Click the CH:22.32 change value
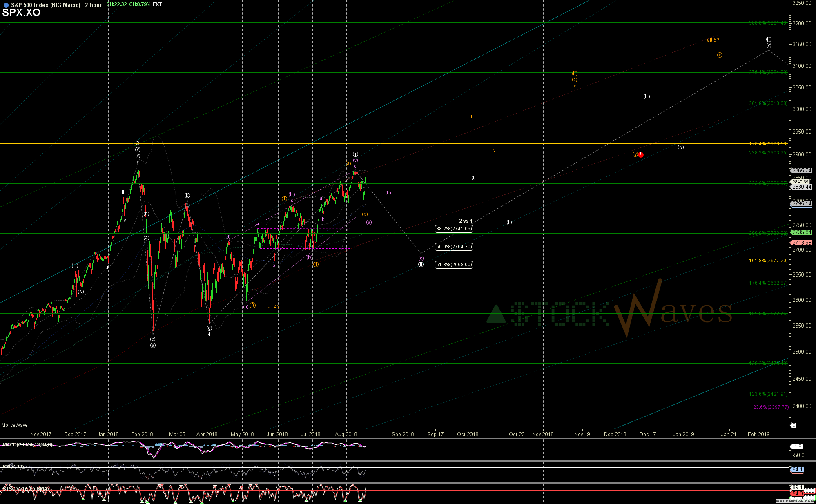The image size is (816, 504). click(116, 4)
